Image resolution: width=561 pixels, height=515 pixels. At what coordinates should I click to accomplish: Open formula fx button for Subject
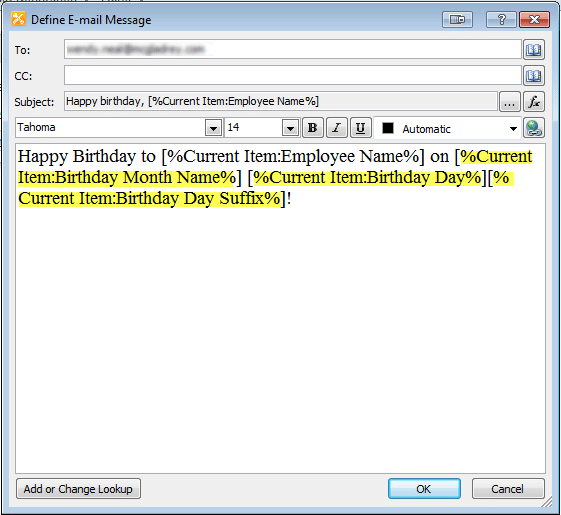tap(534, 102)
